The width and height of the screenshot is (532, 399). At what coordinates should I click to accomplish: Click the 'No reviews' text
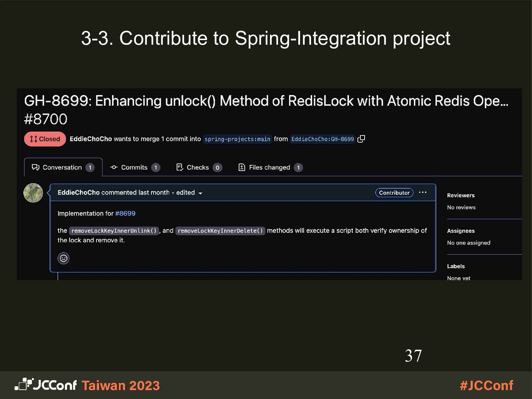tap(461, 207)
